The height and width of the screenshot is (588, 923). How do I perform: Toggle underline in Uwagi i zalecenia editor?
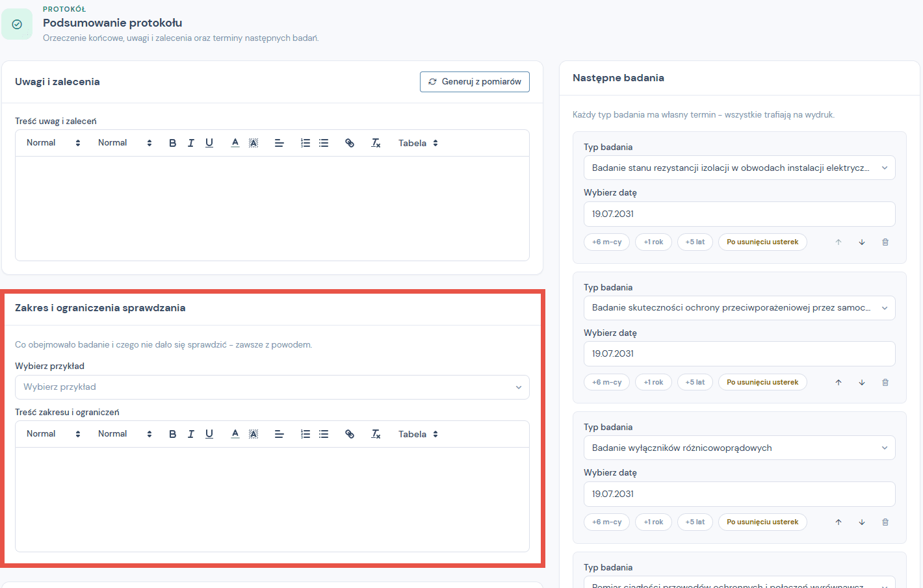[209, 143]
